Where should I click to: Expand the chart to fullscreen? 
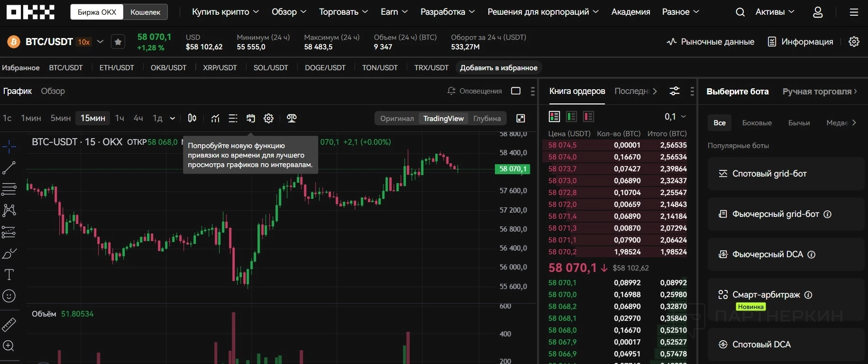521,118
